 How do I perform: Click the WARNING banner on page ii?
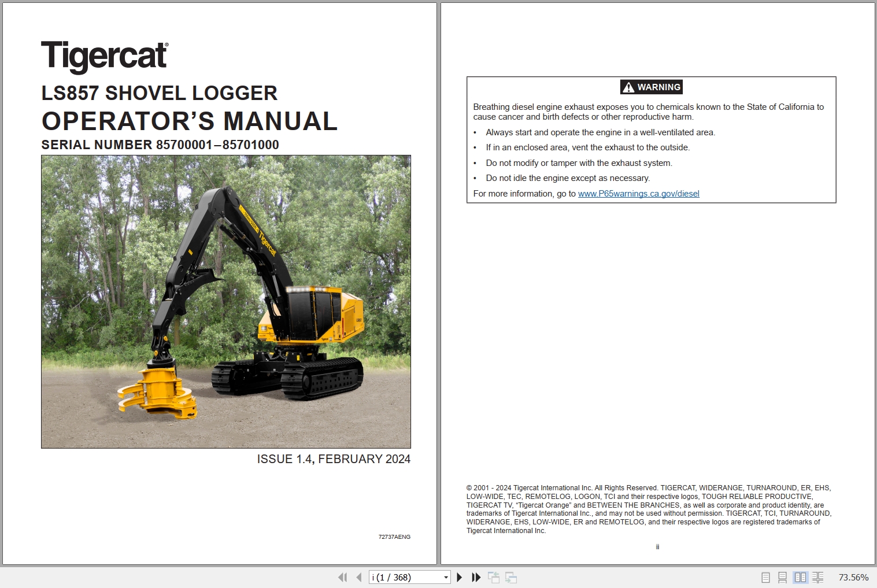pyautogui.click(x=651, y=87)
